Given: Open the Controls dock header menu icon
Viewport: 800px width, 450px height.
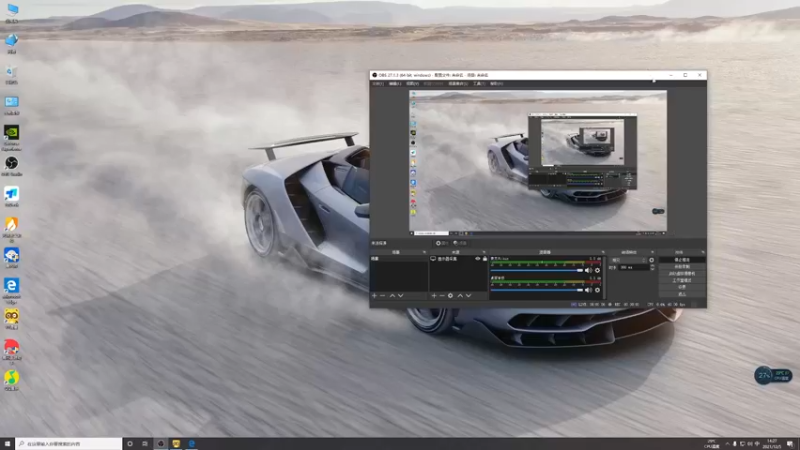Looking at the screenshot, I should [x=703, y=252].
